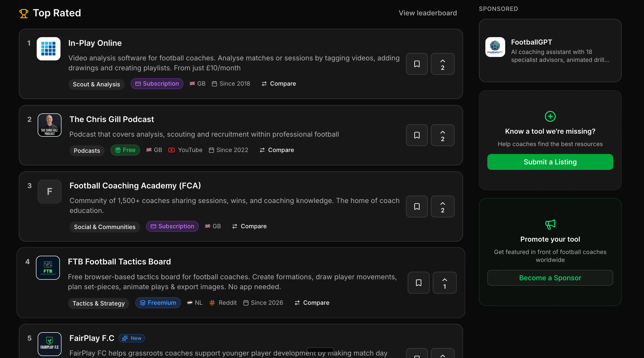Screen dimensions: 644x358
Task: Click the Reddit hash icon on FTB
Action: (x=212, y=303)
